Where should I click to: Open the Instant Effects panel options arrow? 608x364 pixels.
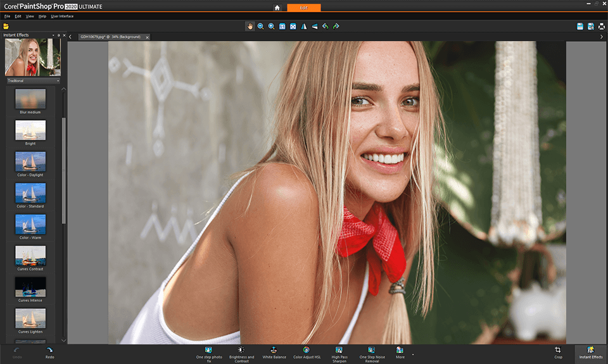pos(53,35)
